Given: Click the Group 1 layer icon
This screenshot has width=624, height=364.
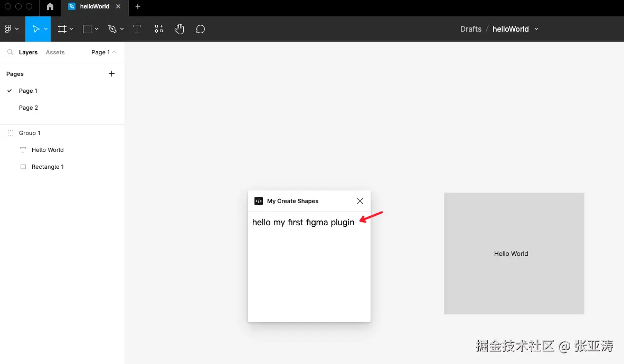Looking at the screenshot, I should 11,133.
